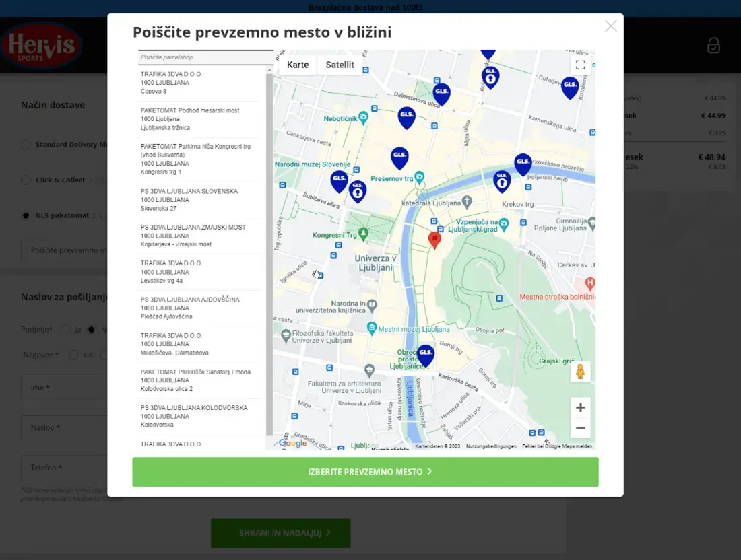Click GLS marker near Gornji trg

pos(425,354)
